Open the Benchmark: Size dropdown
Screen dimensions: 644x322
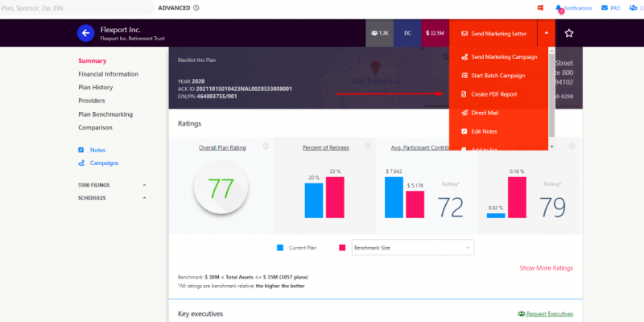(412, 248)
